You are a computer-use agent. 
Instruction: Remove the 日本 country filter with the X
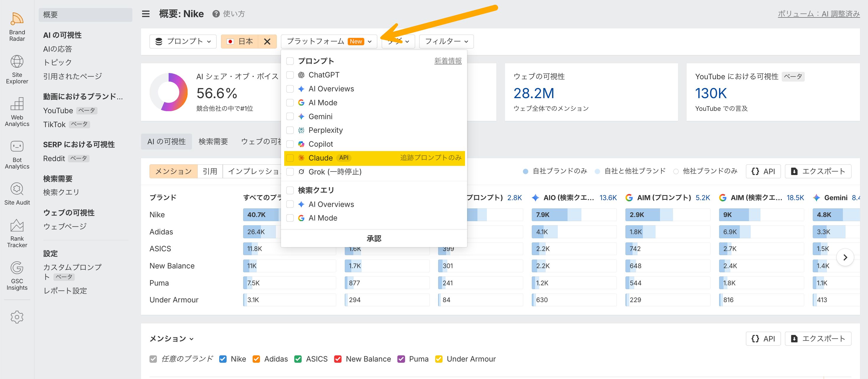pos(267,41)
